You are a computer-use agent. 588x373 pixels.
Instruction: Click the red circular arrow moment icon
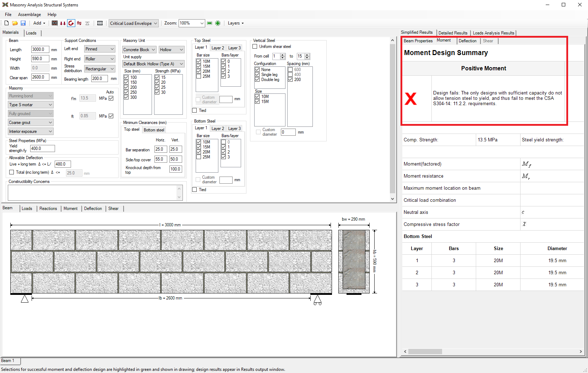[x=71, y=23]
